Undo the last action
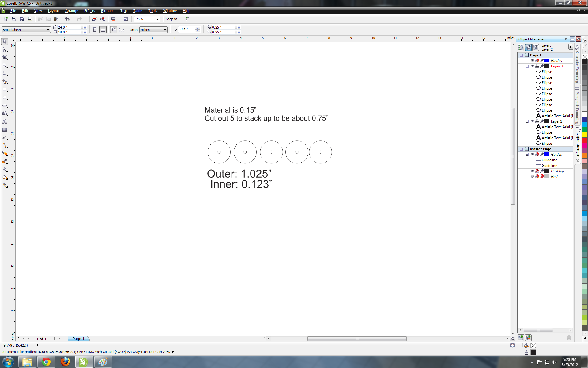Viewport: 588px width, 368px height. click(67, 19)
